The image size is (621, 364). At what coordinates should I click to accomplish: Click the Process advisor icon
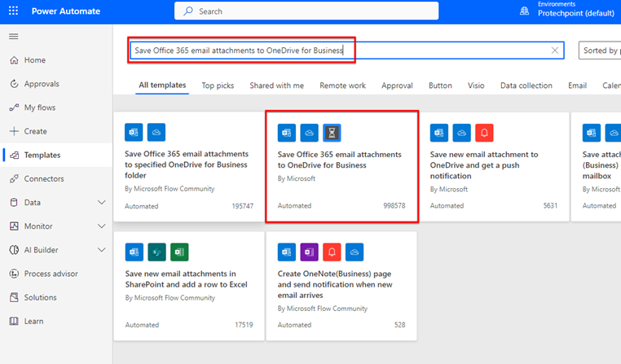[14, 274]
